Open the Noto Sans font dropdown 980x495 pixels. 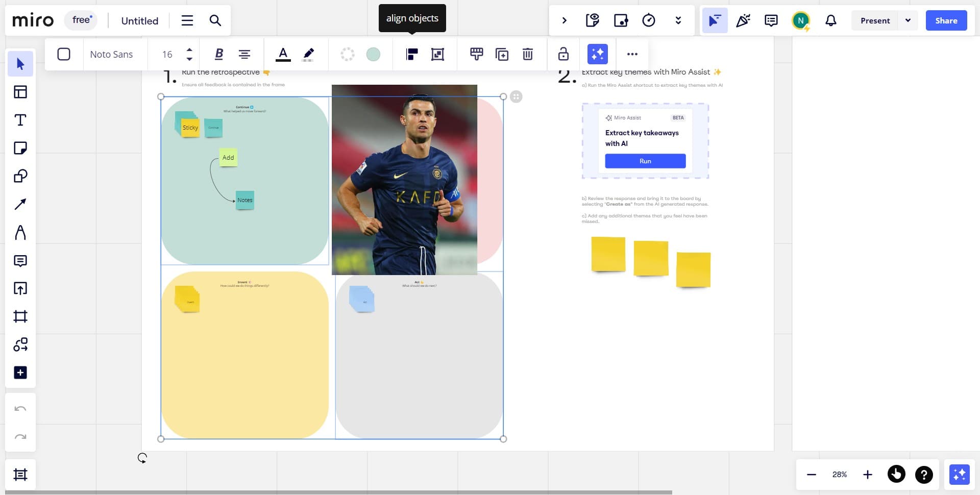tap(111, 54)
